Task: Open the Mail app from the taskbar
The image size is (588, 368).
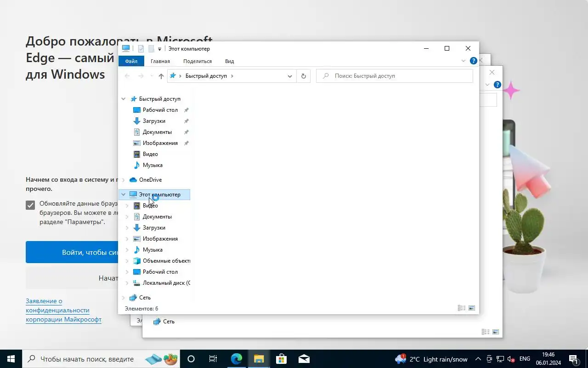Action: pos(304,359)
